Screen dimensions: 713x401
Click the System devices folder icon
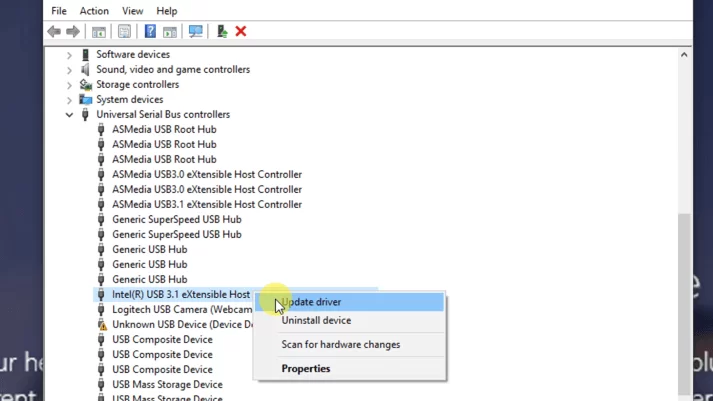(x=85, y=100)
